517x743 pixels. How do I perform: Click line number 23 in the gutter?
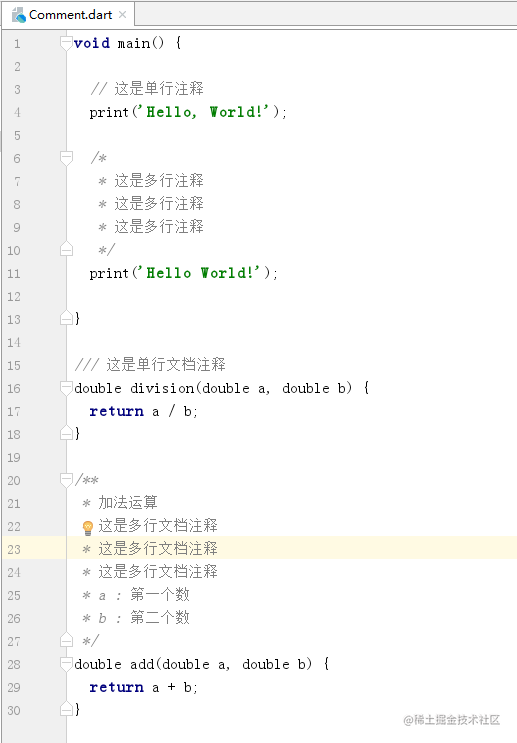(x=14, y=550)
